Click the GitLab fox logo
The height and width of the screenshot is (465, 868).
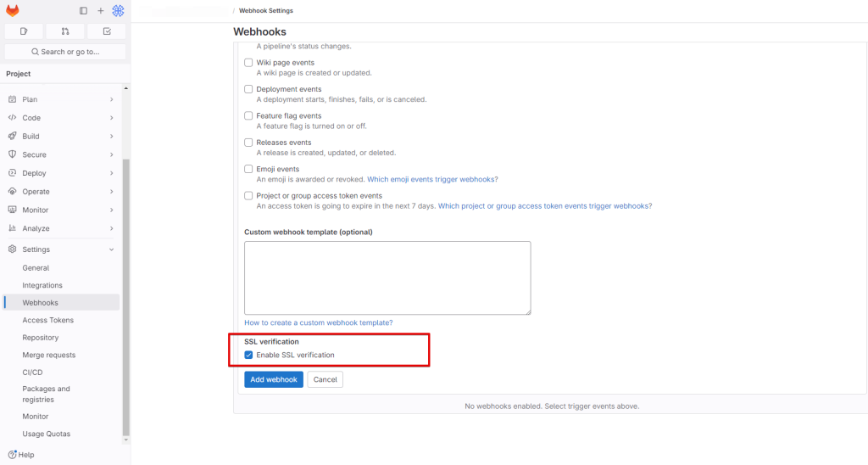pyautogui.click(x=13, y=11)
